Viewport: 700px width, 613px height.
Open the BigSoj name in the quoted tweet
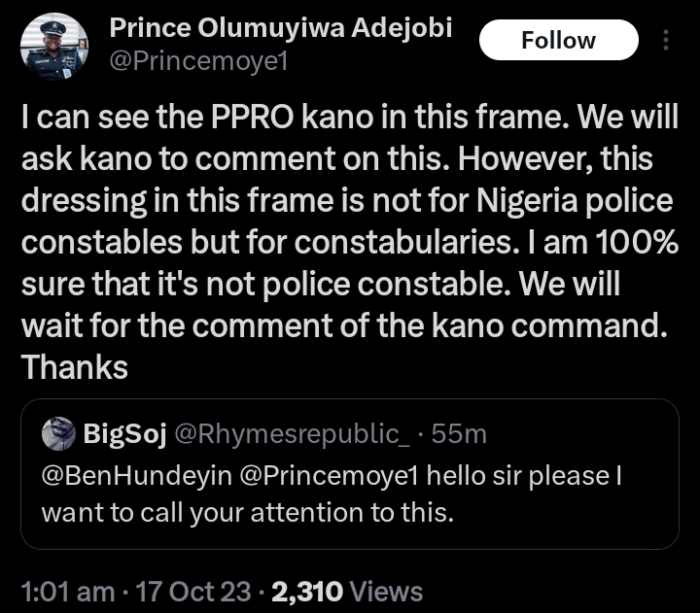123,433
